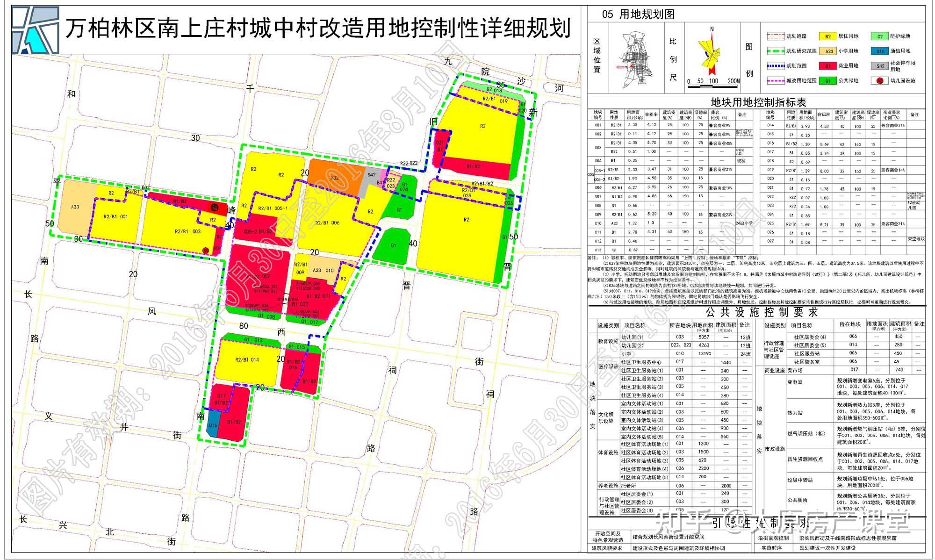Screen dimensions: 935x560
Task: Click the '地块用地控制指标表' table heading
Action: (758, 102)
